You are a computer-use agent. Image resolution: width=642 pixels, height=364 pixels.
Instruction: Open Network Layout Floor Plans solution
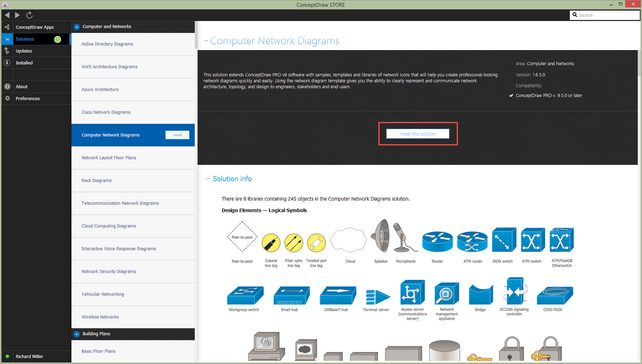(x=133, y=158)
